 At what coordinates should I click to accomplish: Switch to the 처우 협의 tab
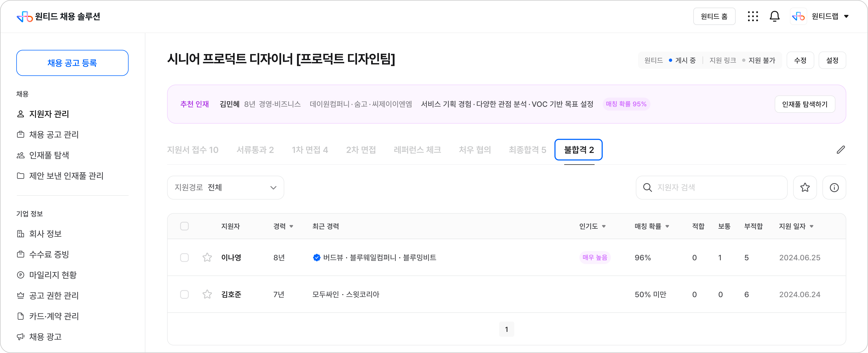click(475, 150)
